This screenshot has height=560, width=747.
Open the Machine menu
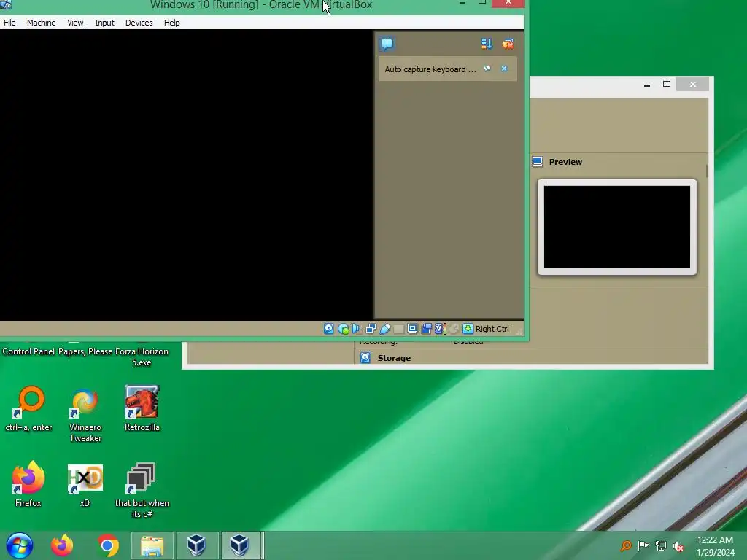point(41,23)
